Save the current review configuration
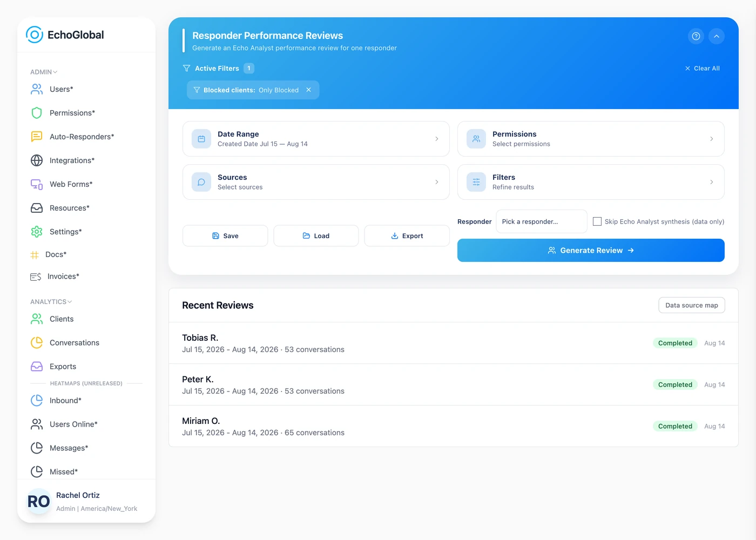This screenshot has width=756, height=540. pyautogui.click(x=225, y=236)
